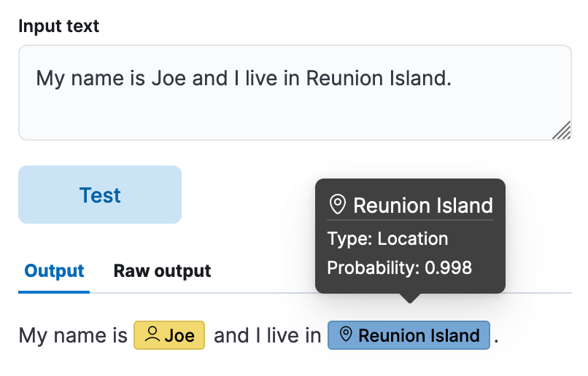This screenshot has height=376, width=588.
Task: Place cursor on "Joe" in the input text
Action: (169, 78)
